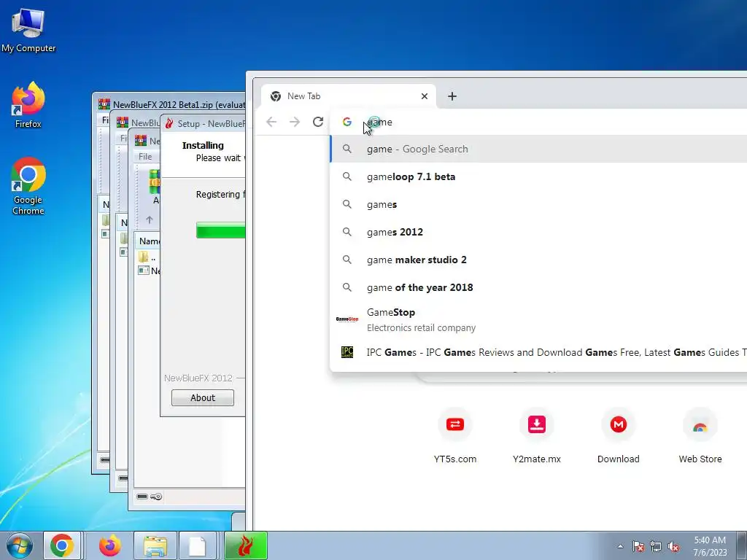Choose 'game of the year 2018' suggestion
Viewport: 747px width, 560px height.
coord(538,287)
